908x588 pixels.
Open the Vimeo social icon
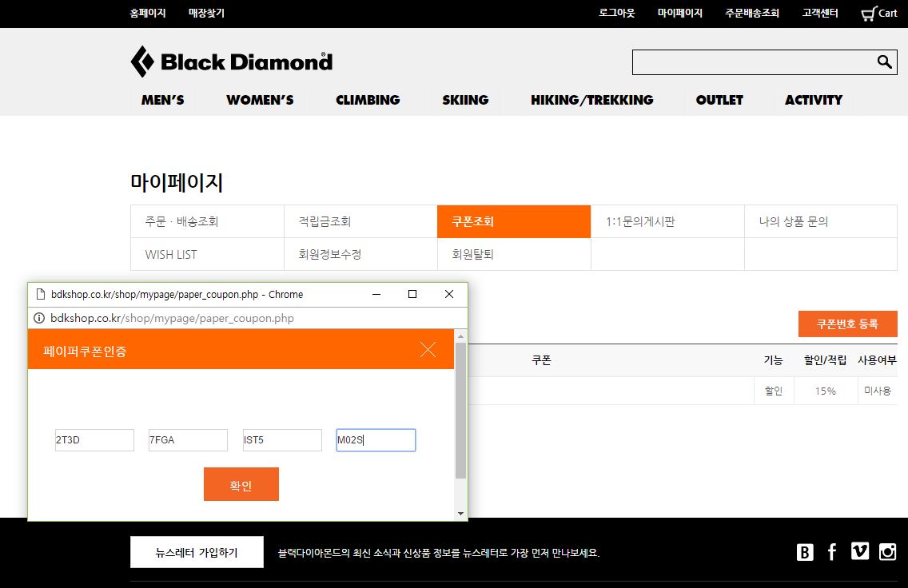pyautogui.click(x=860, y=551)
